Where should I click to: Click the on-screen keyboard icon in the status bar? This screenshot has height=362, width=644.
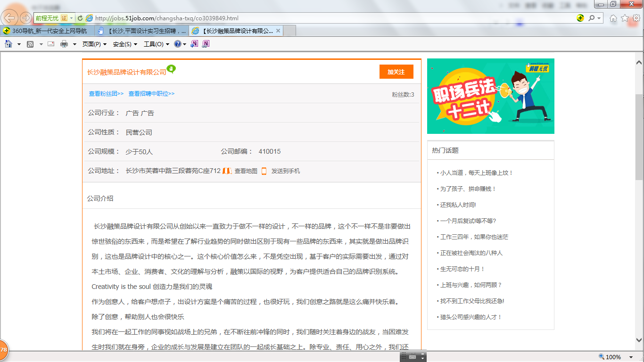(413, 357)
